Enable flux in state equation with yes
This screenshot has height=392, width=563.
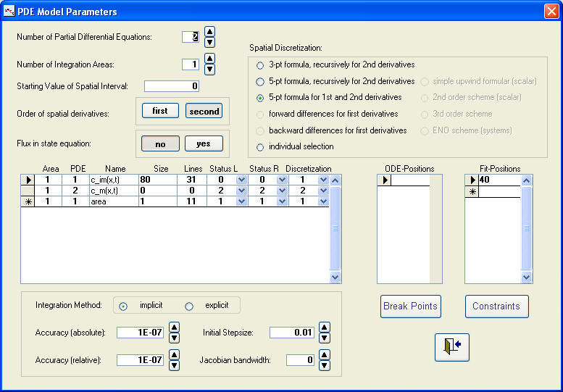(204, 143)
